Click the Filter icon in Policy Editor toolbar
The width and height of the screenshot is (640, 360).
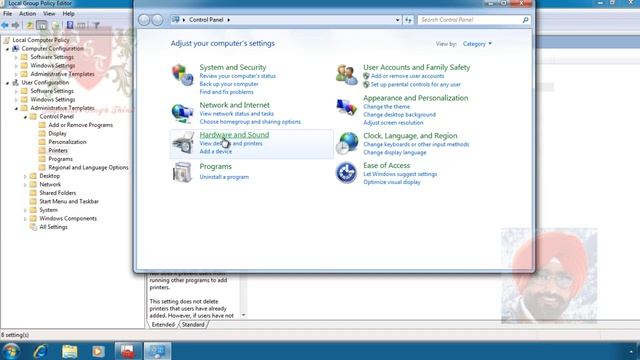(96, 25)
